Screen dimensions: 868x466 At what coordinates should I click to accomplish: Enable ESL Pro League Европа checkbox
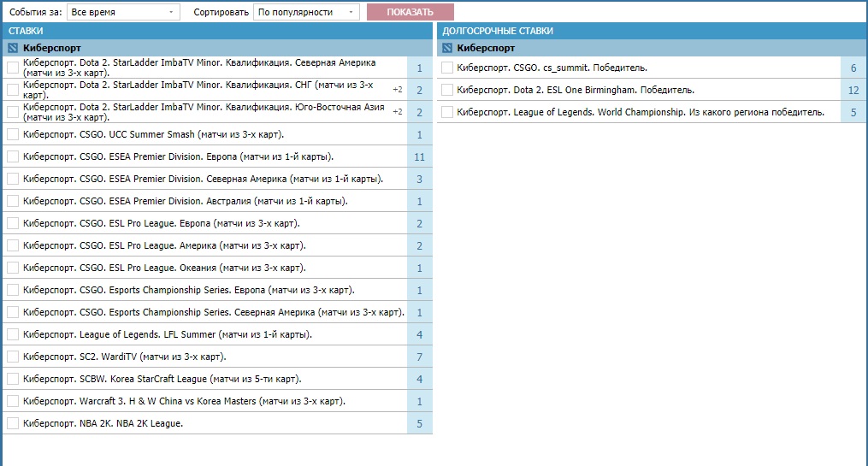pos(13,223)
